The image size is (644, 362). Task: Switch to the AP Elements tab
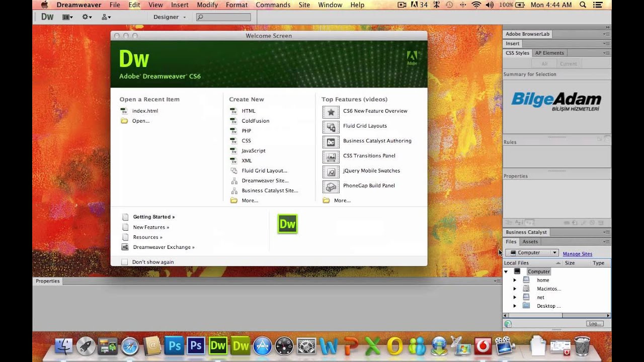549,53
